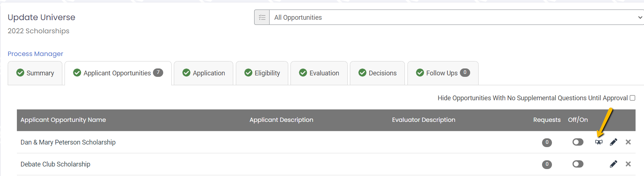Open the All Opportunities dropdown
The image size is (644, 176).
point(456,17)
